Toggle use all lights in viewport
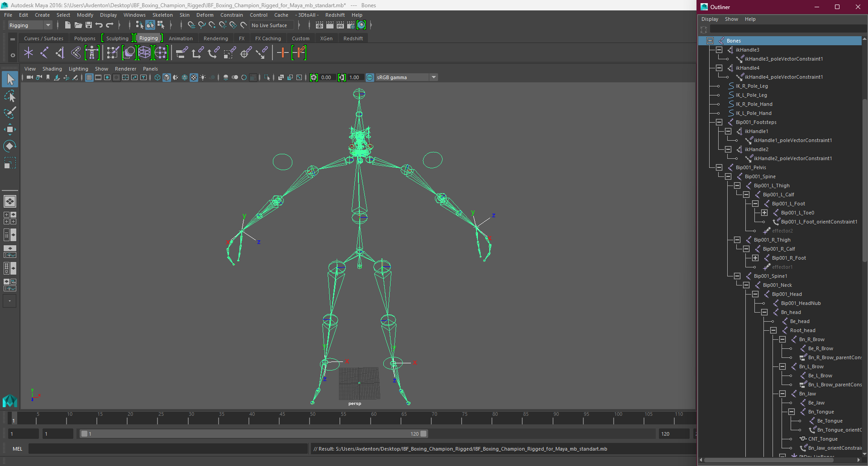This screenshot has height=466, width=868. pyautogui.click(x=203, y=77)
